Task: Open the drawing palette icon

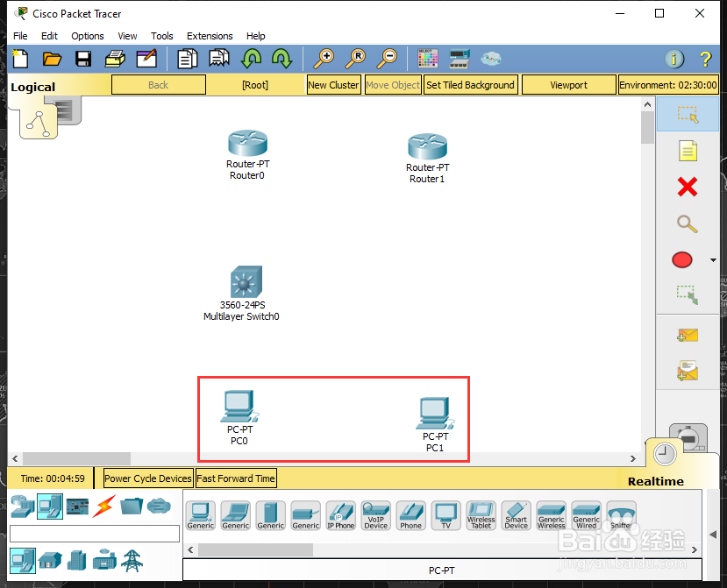Action: tap(427, 59)
